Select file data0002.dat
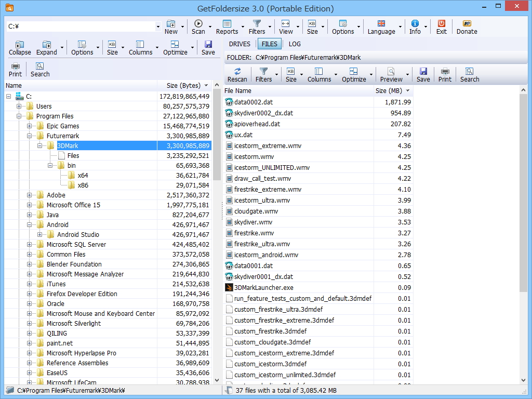The image size is (532, 399). point(254,102)
